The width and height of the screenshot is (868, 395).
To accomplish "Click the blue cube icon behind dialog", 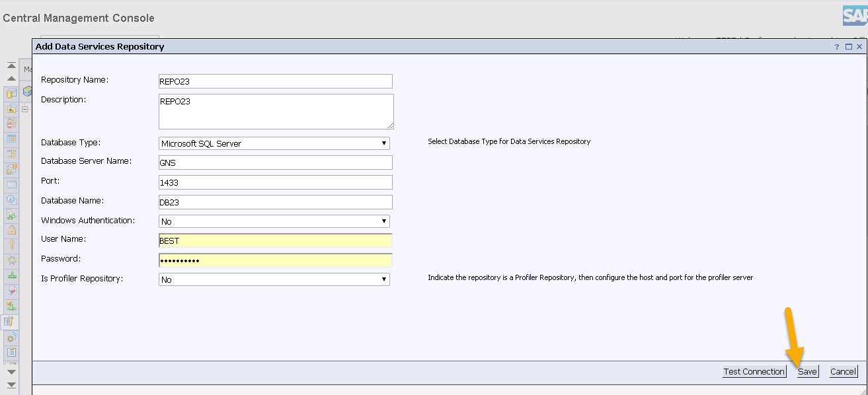I will click(27, 91).
